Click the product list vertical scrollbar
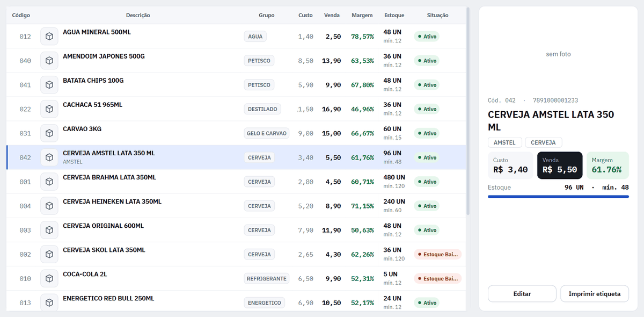 pos(468,111)
